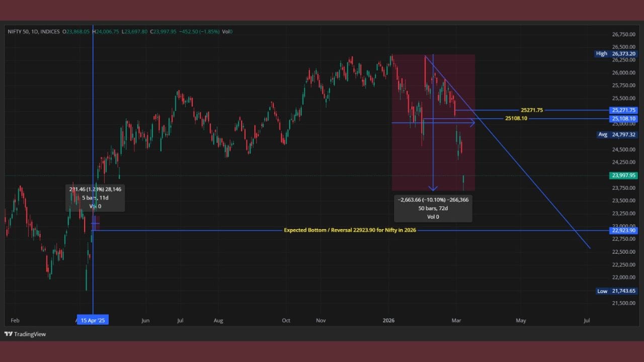Click the 25,271.75 blue axis label
Viewport: 644px width, 362px height.
[623, 110]
